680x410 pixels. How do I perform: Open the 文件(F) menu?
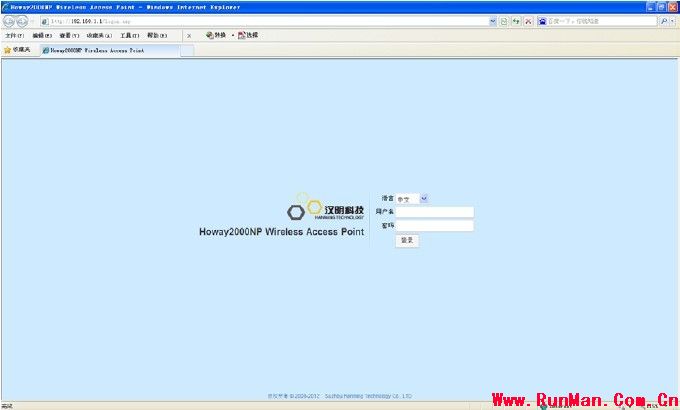14,36
